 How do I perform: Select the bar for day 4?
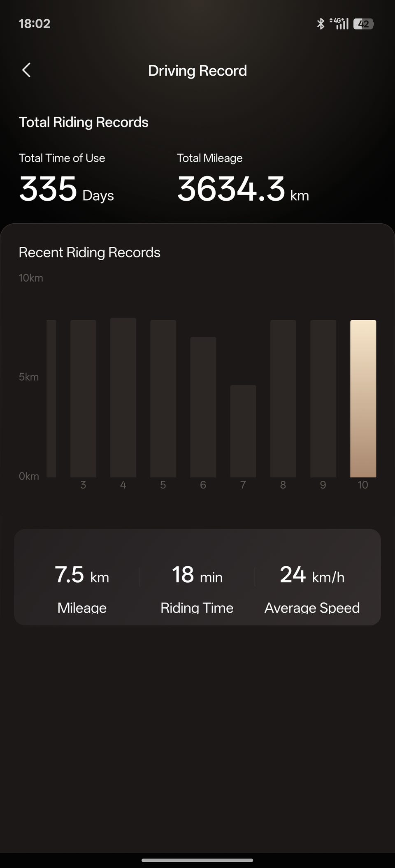(x=123, y=397)
